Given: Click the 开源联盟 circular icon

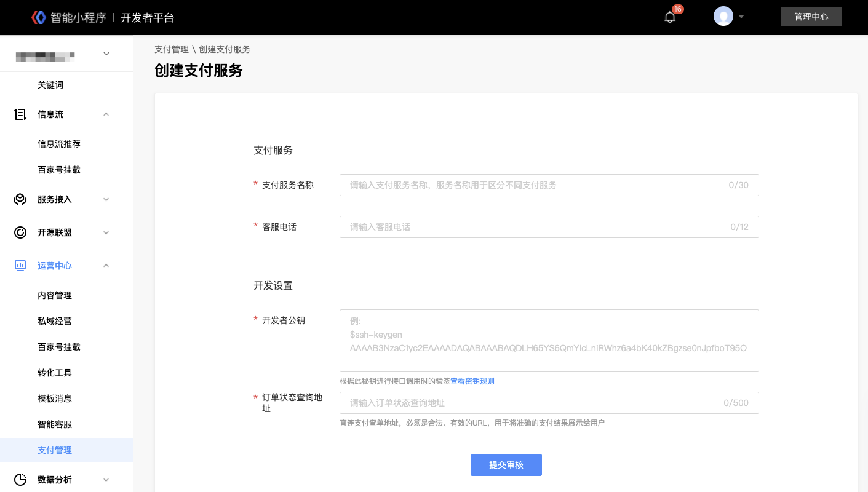Looking at the screenshot, I should (20, 232).
